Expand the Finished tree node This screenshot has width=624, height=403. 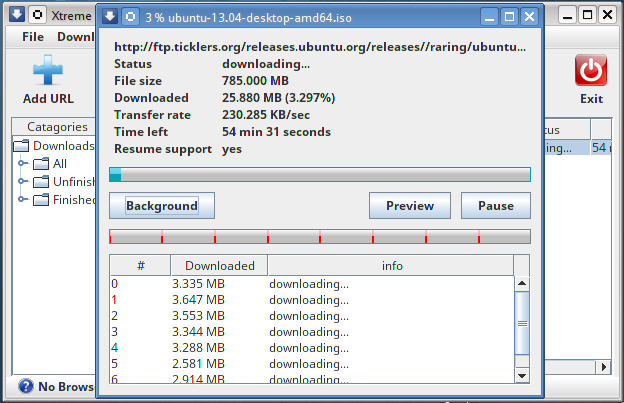[23, 199]
